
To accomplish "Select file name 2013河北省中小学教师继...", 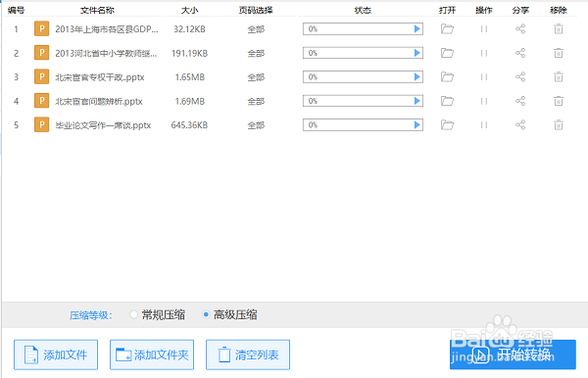I will point(106,53).
